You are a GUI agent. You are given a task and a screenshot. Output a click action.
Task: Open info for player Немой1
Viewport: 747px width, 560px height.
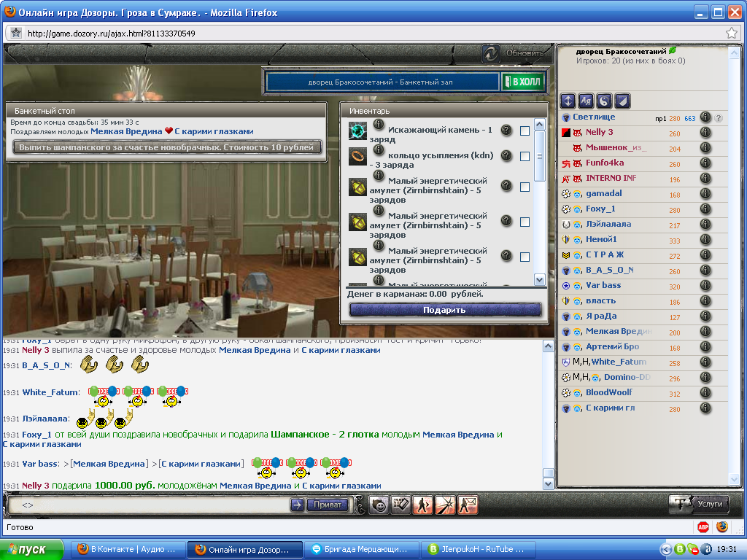pyautogui.click(x=705, y=239)
